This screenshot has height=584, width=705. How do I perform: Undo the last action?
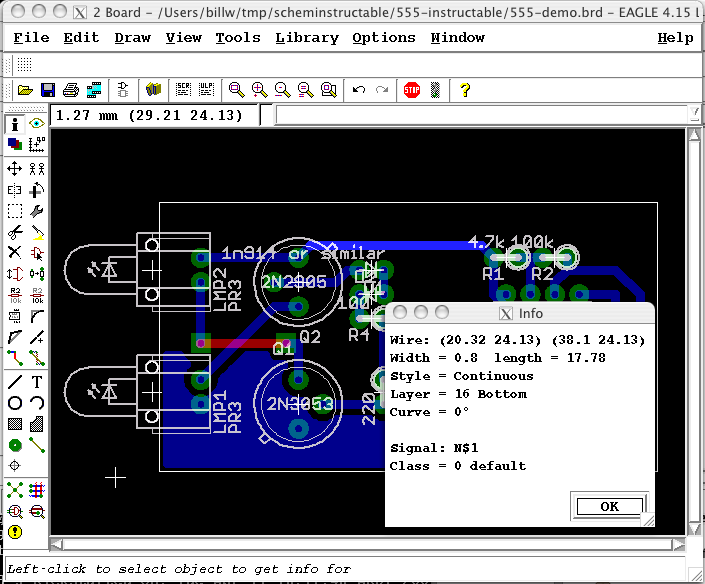(x=359, y=90)
